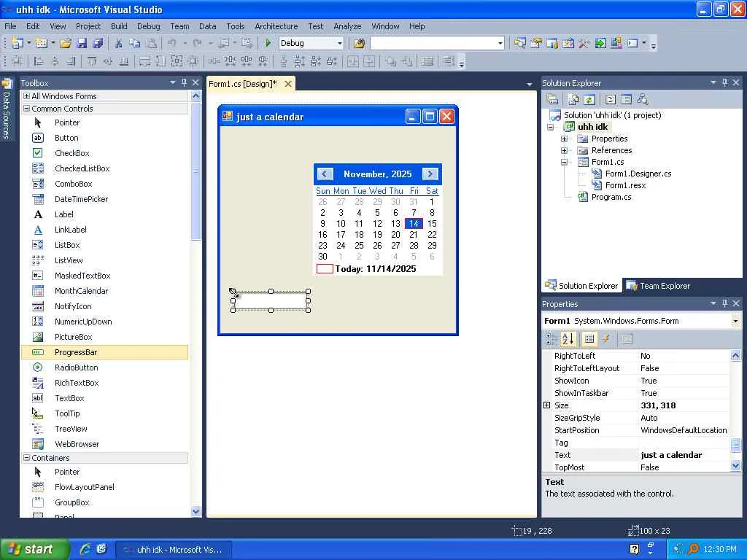Open the document tab list dropdown arrow
The image size is (747, 560).
pyautogui.click(x=530, y=85)
